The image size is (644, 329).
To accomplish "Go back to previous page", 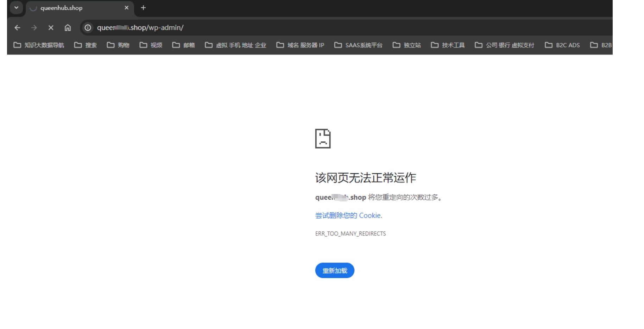I will pyautogui.click(x=17, y=27).
